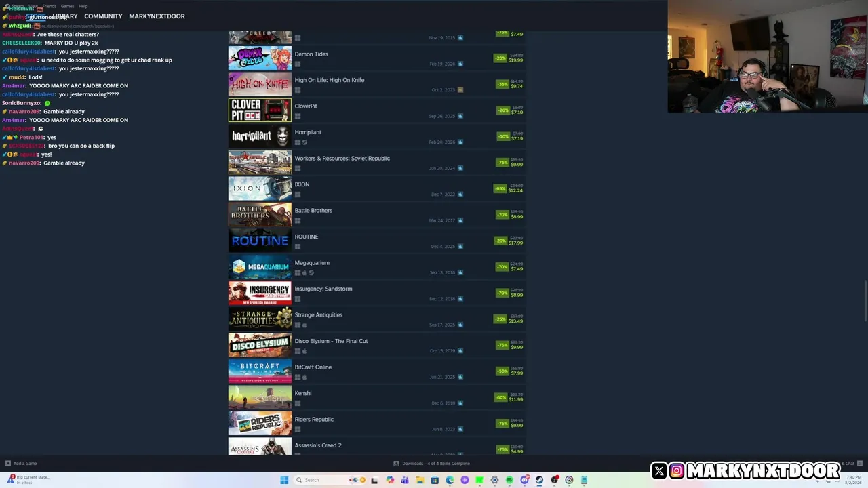This screenshot has width=868, height=488.
Task: Open Microsoft Teams from the taskbar
Action: 405,480
